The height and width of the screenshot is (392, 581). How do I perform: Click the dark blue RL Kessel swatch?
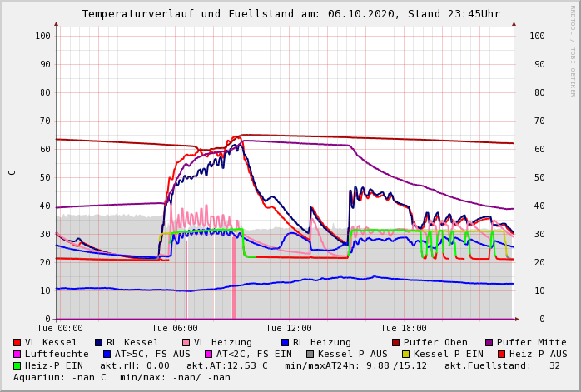98,342
